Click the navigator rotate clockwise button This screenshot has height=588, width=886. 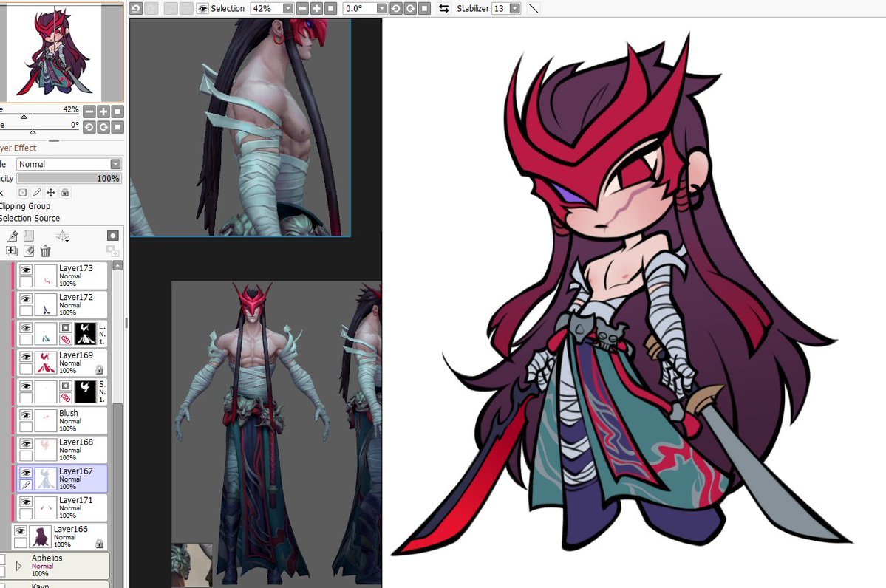(103, 127)
